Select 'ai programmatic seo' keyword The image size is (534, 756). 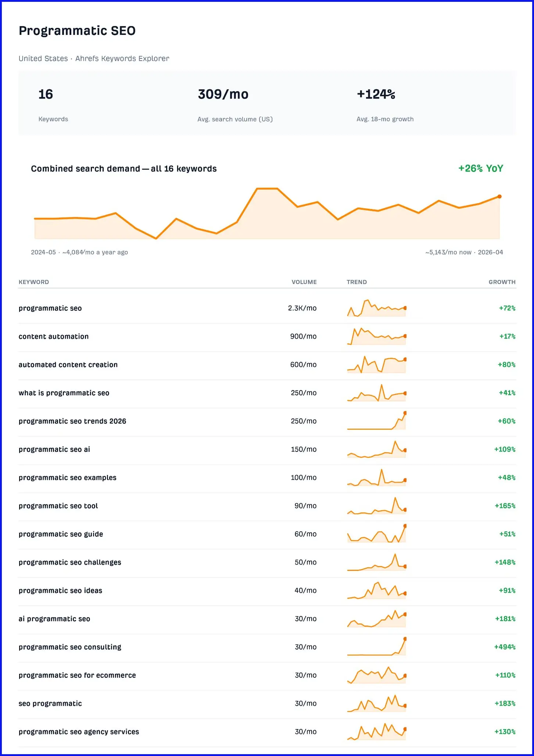[x=54, y=619]
